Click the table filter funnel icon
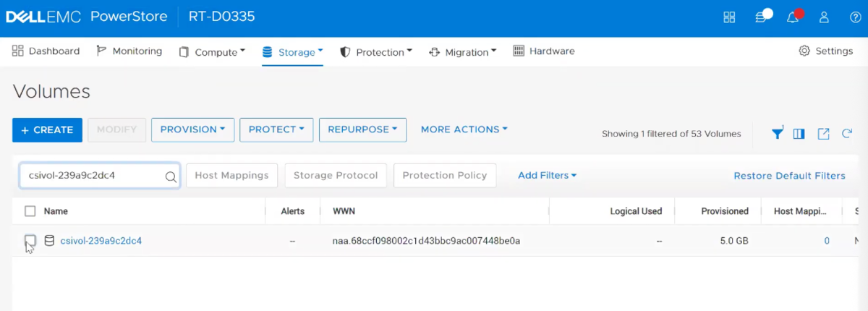Screen dimensions: 868x311 pyautogui.click(x=777, y=133)
